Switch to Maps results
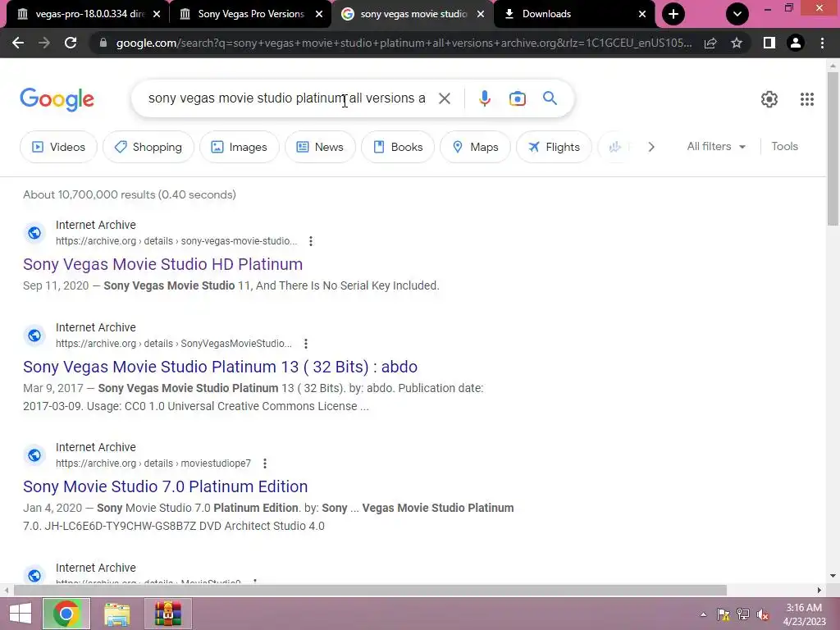The width and height of the screenshot is (840, 630). (475, 147)
